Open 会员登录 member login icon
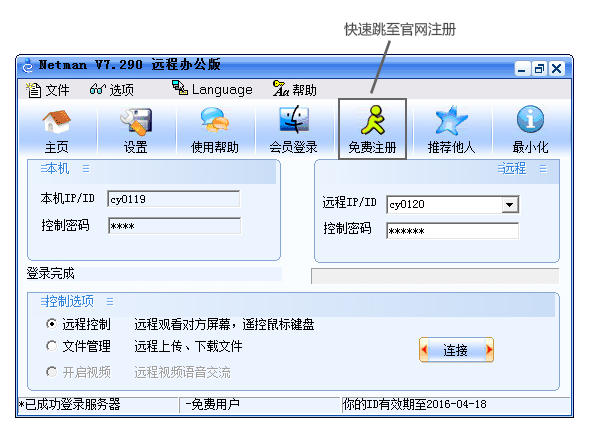 point(294,120)
